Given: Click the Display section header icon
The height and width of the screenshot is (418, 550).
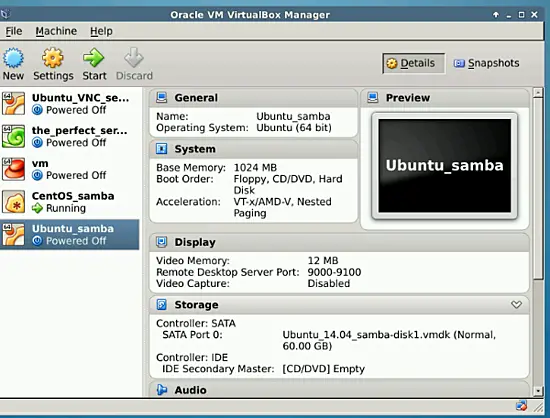Looking at the screenshot, I should (162, 242).
